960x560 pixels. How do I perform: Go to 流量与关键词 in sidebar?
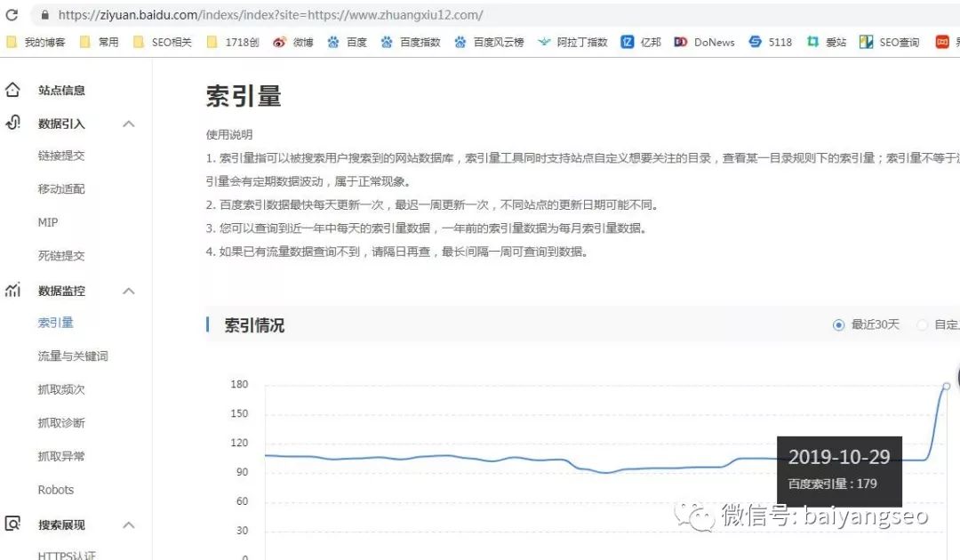[x=73, y=356]
